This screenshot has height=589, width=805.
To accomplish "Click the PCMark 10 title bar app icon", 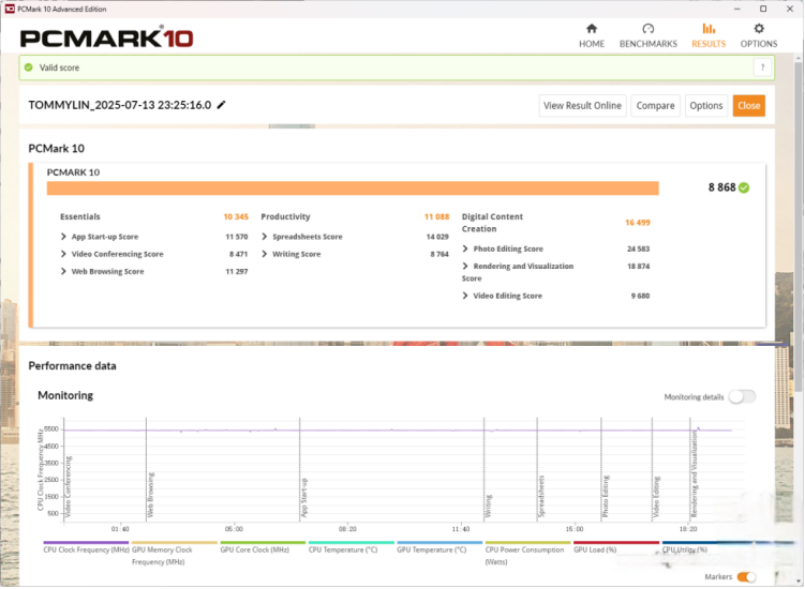I will tap(9, 9).
